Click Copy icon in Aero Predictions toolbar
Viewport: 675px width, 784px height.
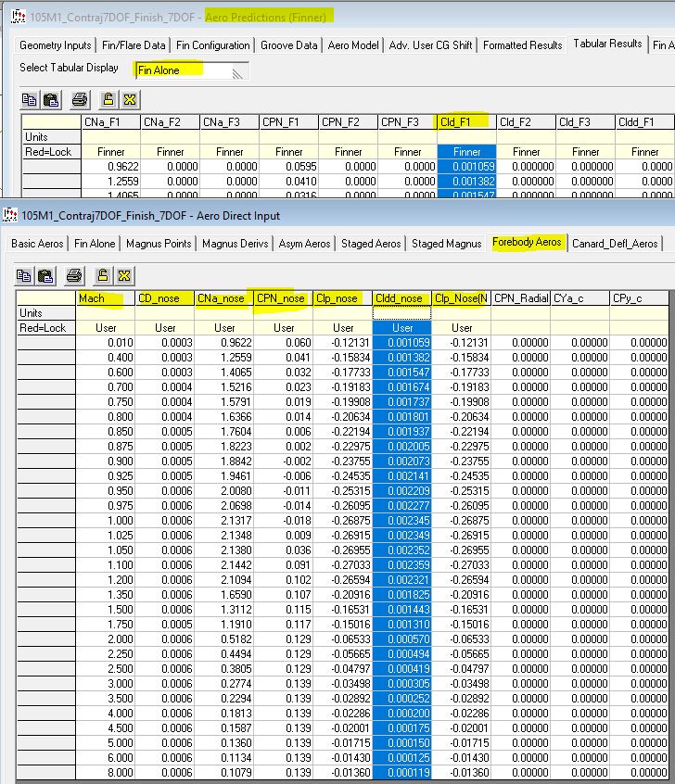click(x=30, y=100)
